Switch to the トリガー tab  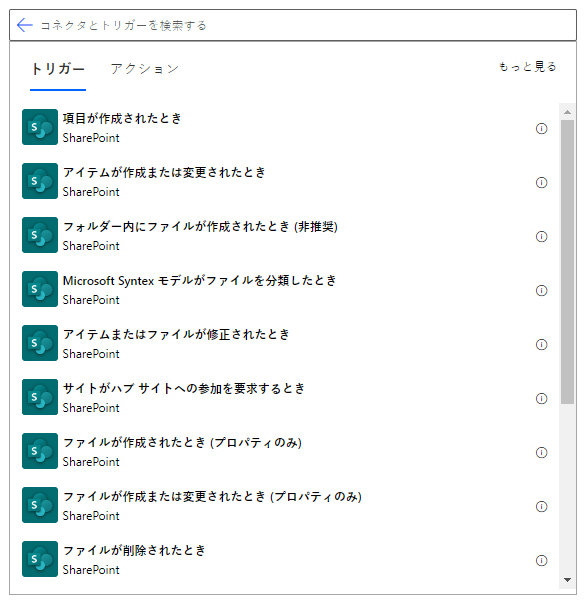tap(58, 69)
